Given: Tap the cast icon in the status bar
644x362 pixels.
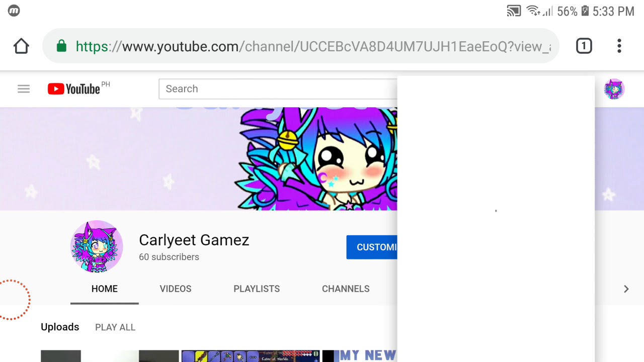Looking at the screenshot, I should point(514,11).
